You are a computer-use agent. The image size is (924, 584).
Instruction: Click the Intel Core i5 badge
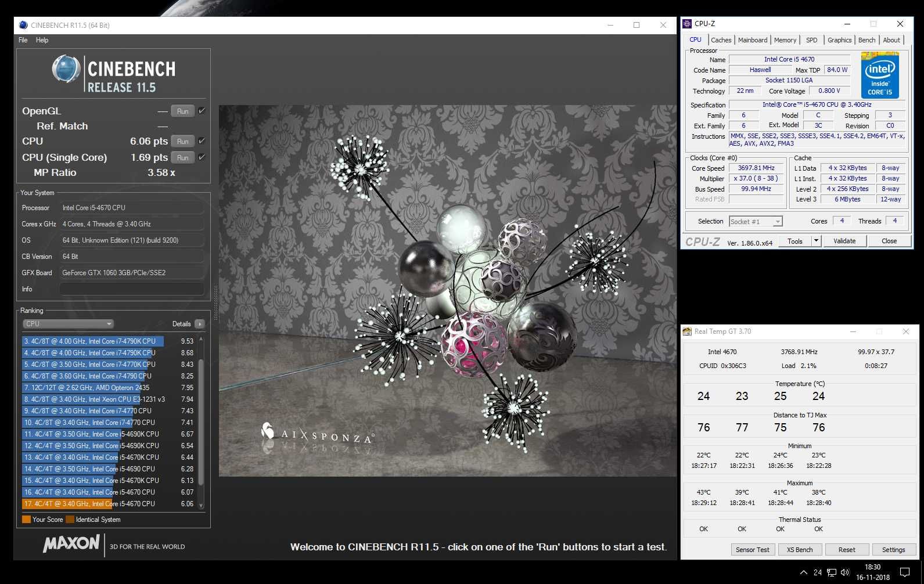click(880, 75)
